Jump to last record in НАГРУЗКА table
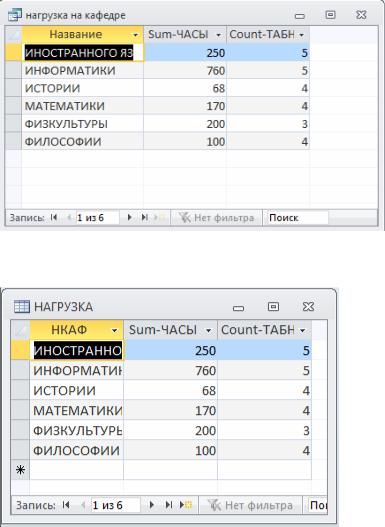 point(169,504)
